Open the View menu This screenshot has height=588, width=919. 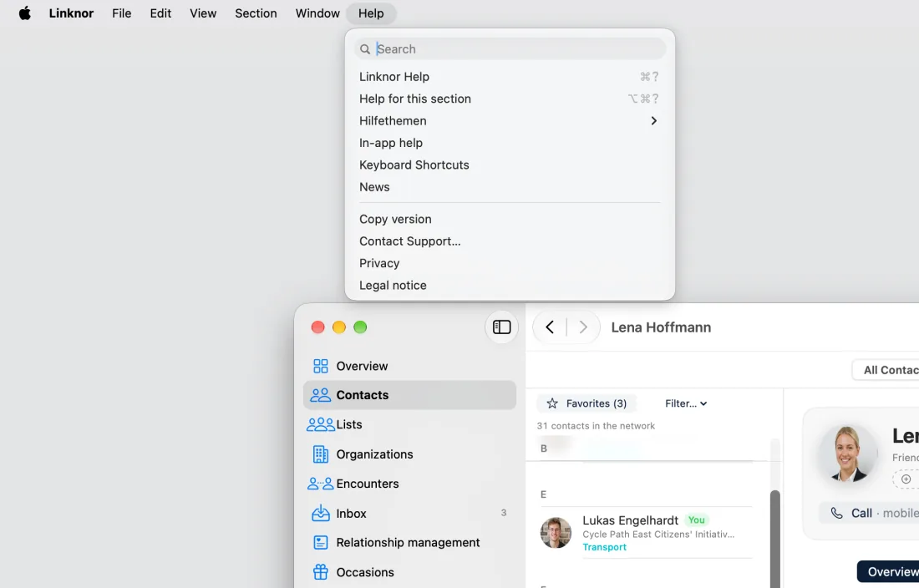click(203, 13)
